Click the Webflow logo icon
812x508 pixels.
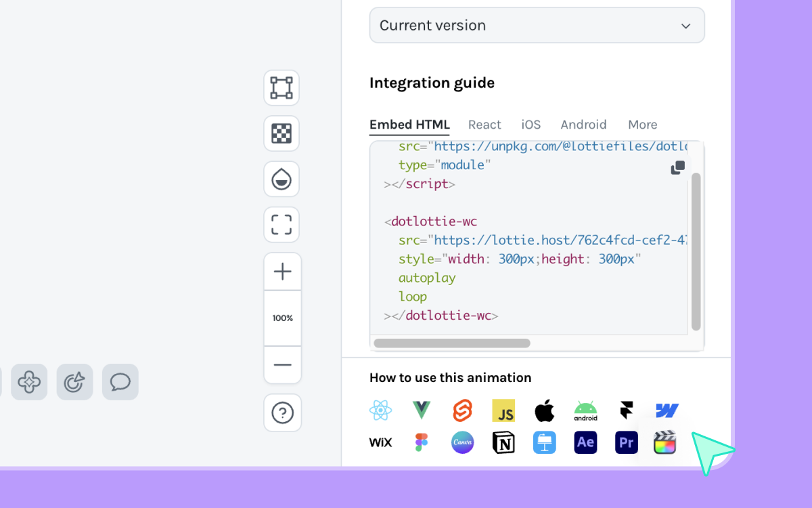coord(667,410)
